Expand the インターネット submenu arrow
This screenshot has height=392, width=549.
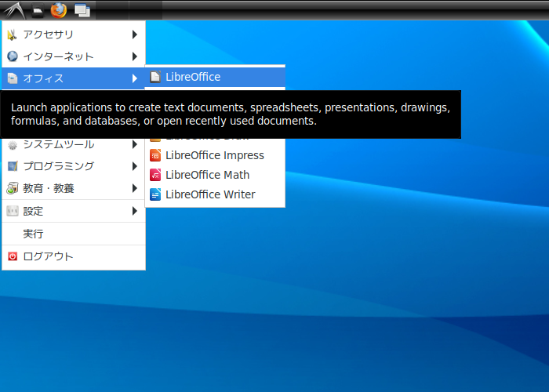[135, 56]
